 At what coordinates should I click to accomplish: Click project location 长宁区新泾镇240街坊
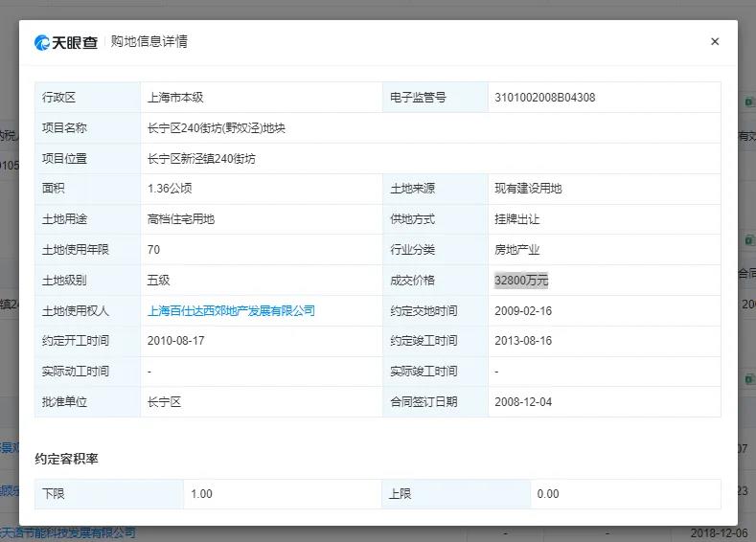[201, 159]
